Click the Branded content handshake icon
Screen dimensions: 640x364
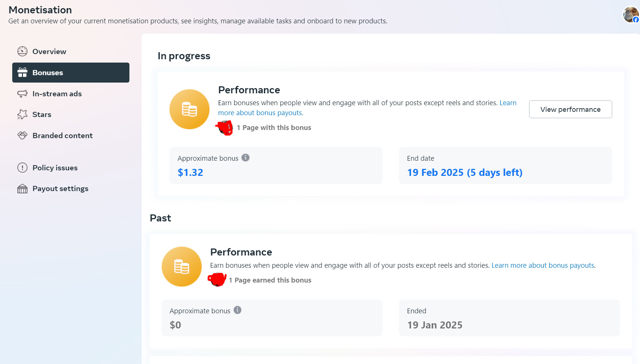coord(22,136)
